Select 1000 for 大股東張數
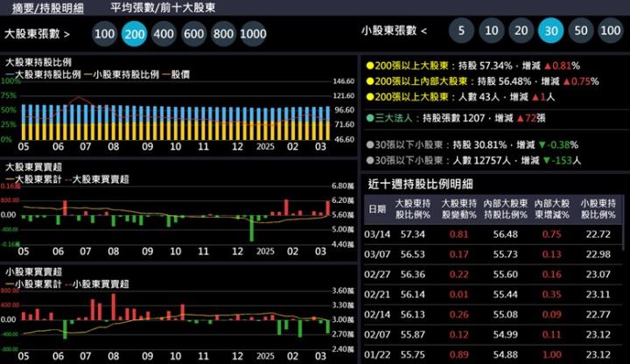Image resolution: width=630 pixels, height=364 pixels. point(253,34)
